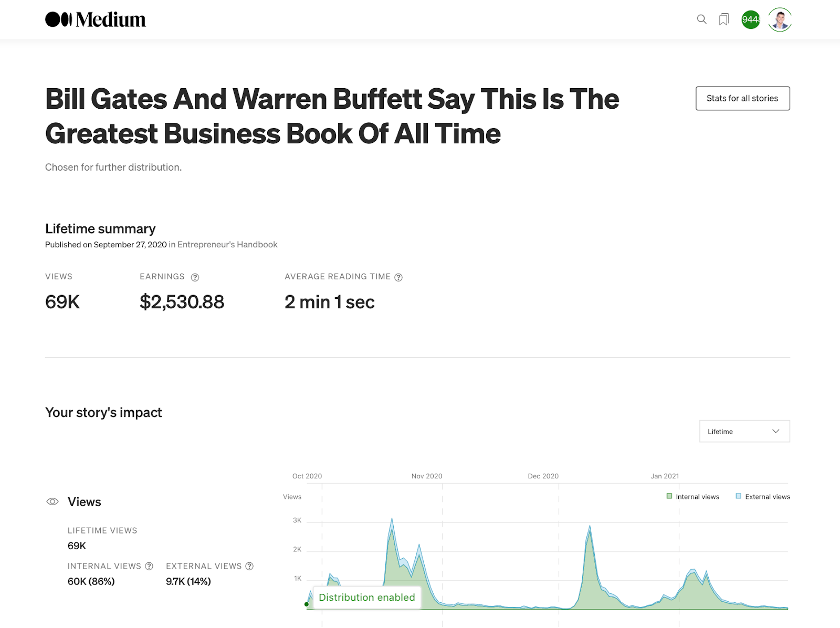This screenshot has width=840, height=628.
Task: Toggle the External views legend square
Action: [739, 496]
